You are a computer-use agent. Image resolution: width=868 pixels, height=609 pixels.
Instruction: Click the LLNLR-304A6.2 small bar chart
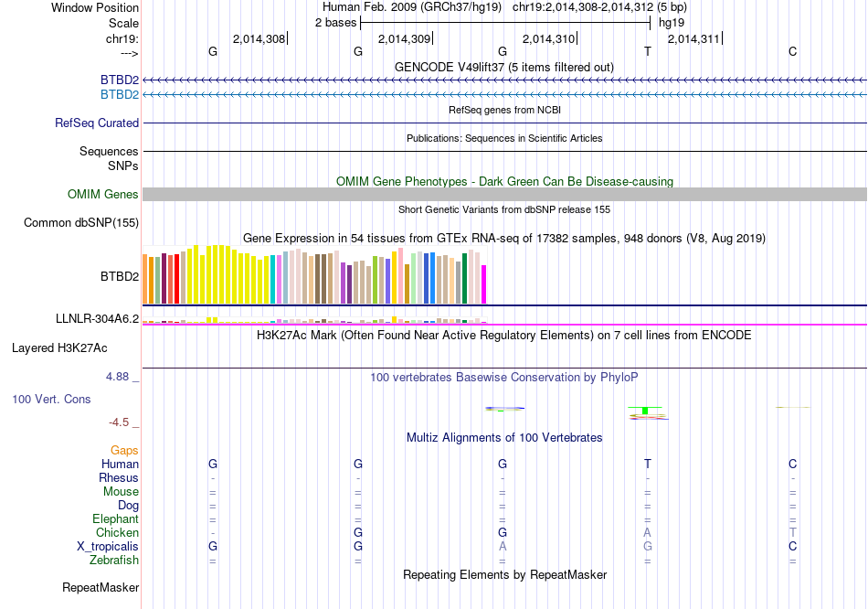click(x=314, y=320)
